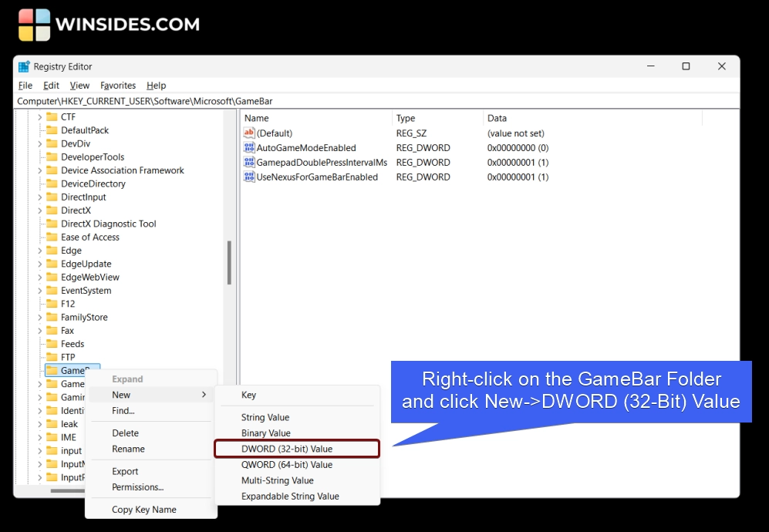The image size is (769, 532).
Task: Click the Registry Editor title bar icon
Action: coord(24,66)
